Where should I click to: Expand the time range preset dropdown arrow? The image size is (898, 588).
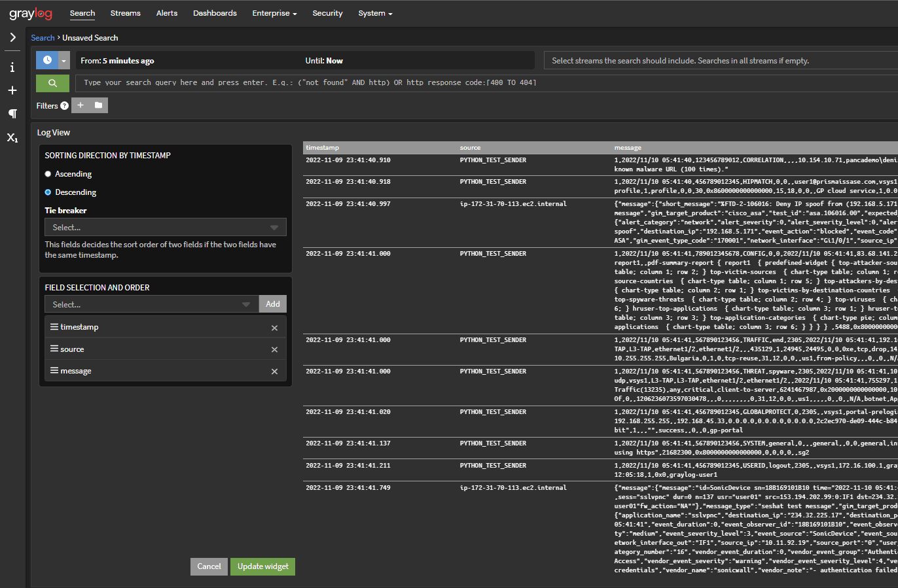pos(63,60)
